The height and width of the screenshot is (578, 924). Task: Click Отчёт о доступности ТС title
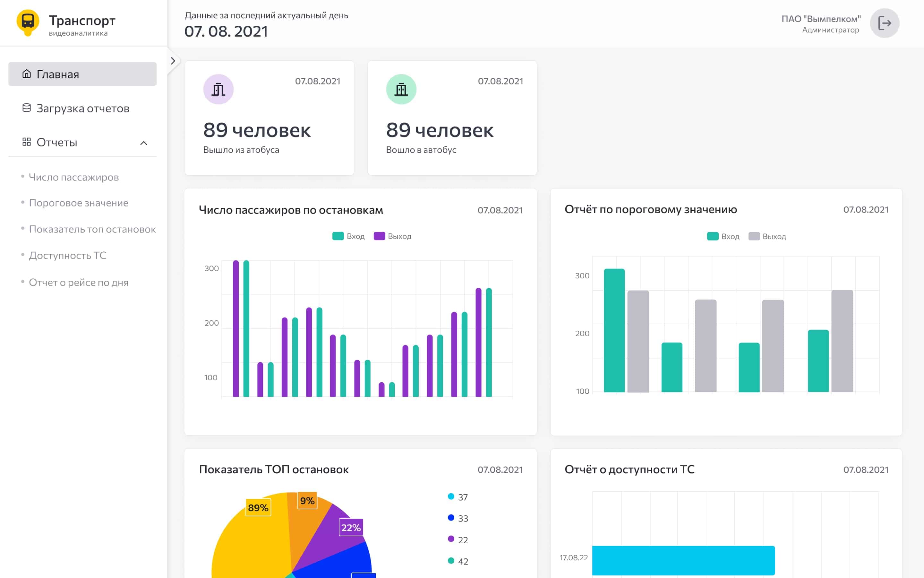(x=629, y=469)
